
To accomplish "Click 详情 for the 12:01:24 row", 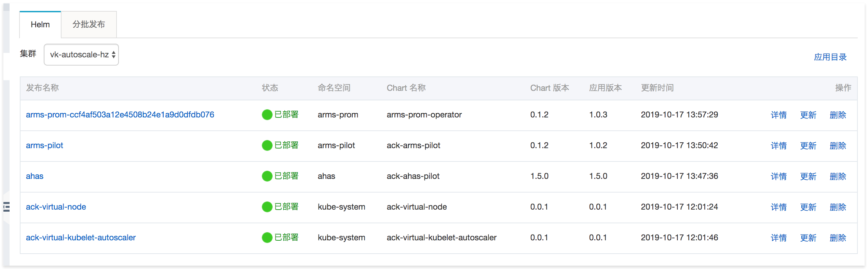I will (778, 207).
